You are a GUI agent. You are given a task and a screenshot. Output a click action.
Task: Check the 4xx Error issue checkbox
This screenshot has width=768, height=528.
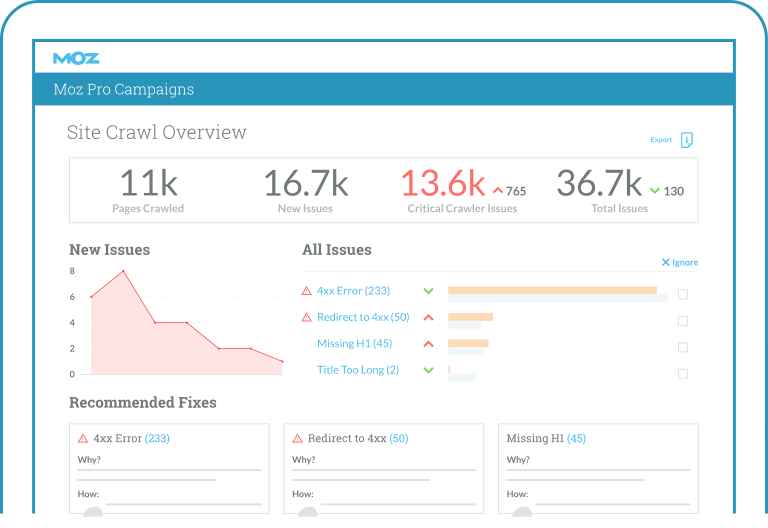point(683,295)
